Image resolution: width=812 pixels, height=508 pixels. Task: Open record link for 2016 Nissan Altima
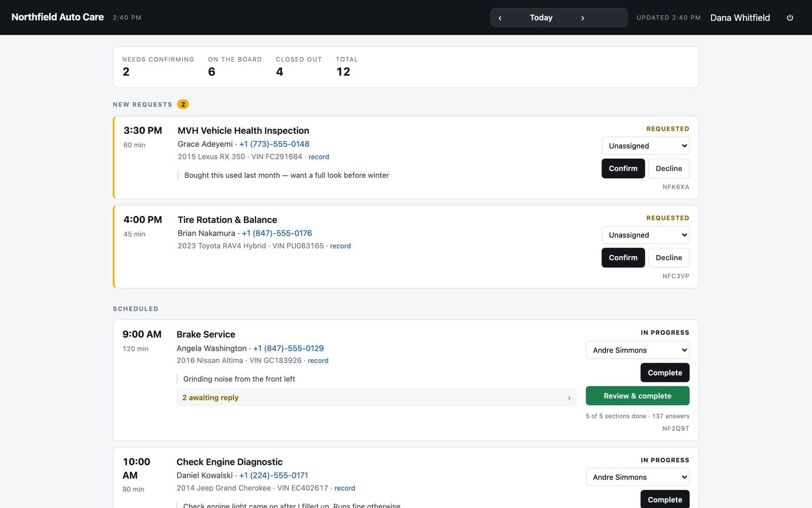[318, 361]
